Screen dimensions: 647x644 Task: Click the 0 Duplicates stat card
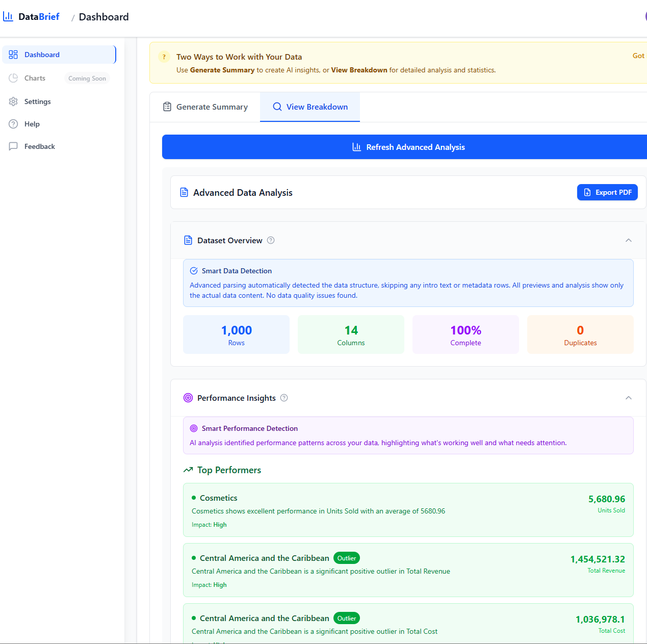[x=581, y=334]
